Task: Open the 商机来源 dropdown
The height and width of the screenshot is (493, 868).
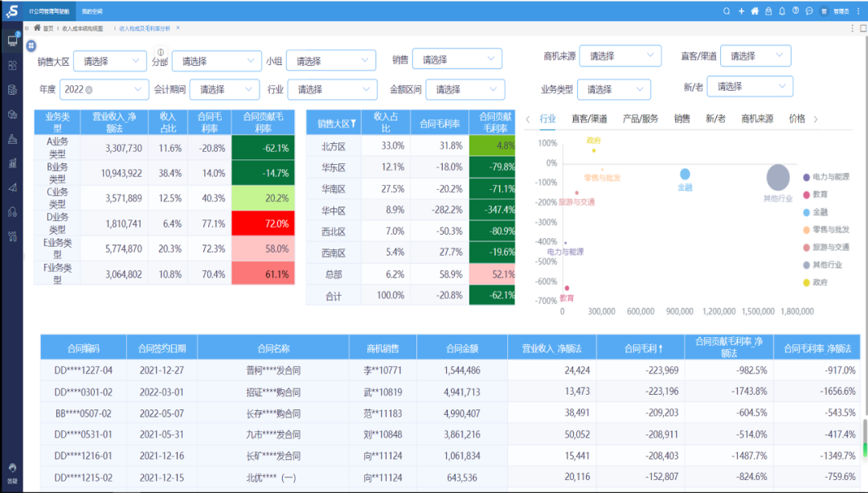Action: pyautogui.click(x=620, y=56)
